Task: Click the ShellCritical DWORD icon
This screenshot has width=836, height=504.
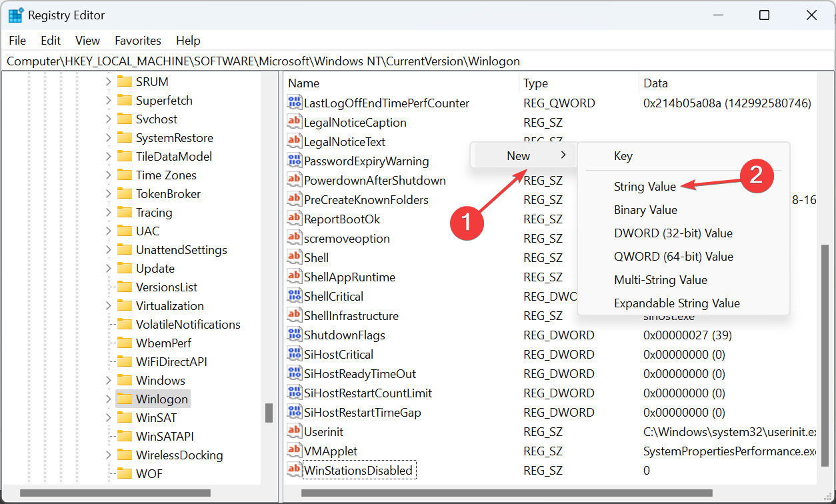Action: pyautogui.click(x=294, y=296)
